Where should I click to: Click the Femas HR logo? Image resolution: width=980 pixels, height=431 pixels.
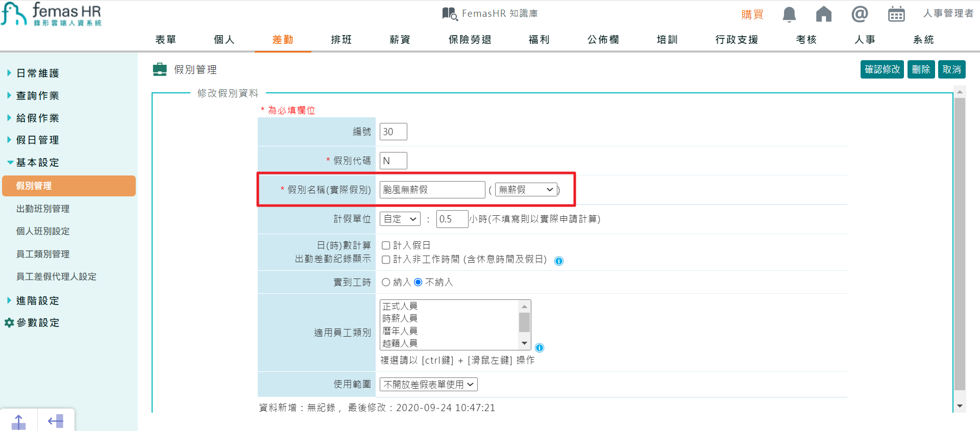pyautogui.click(x=51, y=14)
